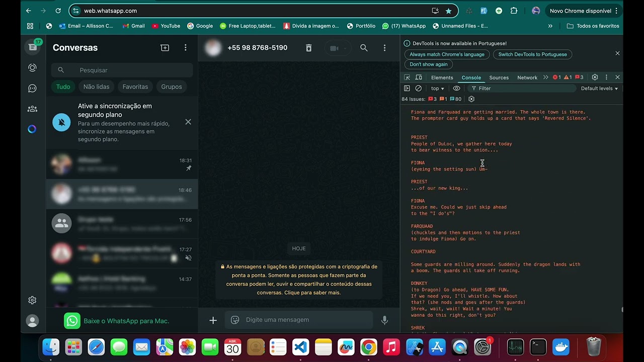This screenshot has height=362, width=644.
Task: Expand more DevTools tabs chevron
Action: click(546, 77)
